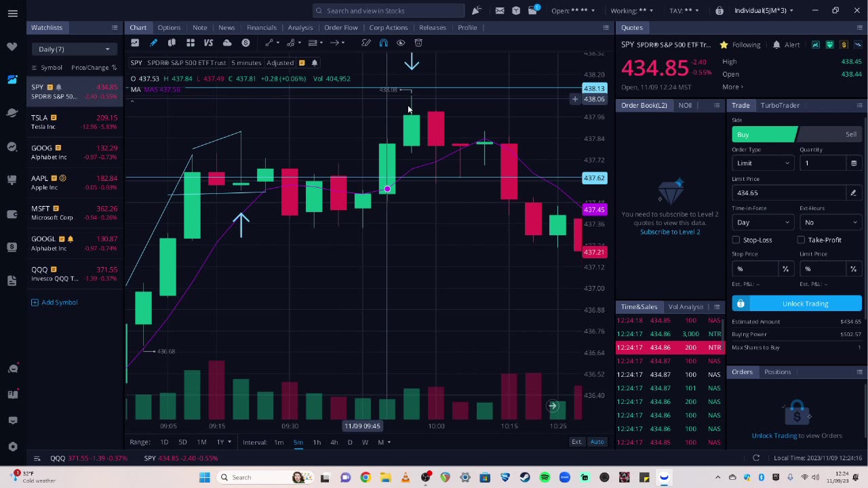Viewport: 868px width, 488px height.
Task: Click the More link in Quotes
Action: 732,87
